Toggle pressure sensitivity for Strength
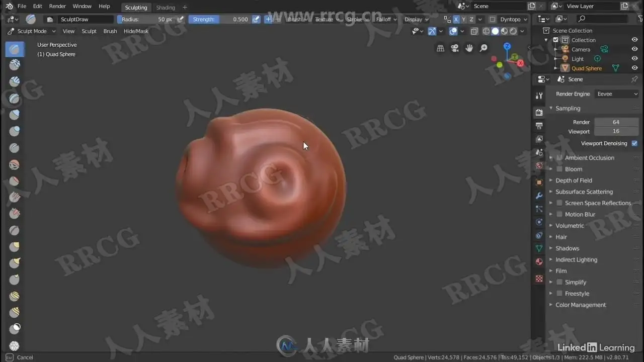This screenshot has height=362, width=644. tap(256, 19)
